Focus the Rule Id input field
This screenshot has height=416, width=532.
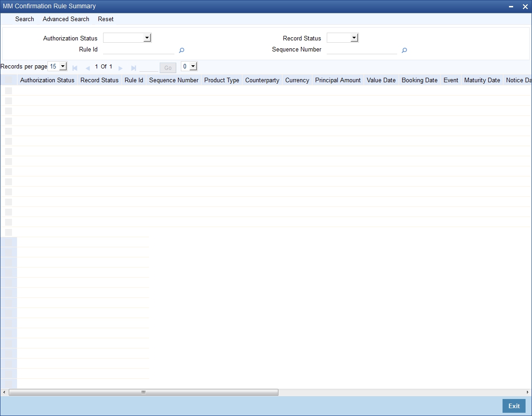click(139, 50)
